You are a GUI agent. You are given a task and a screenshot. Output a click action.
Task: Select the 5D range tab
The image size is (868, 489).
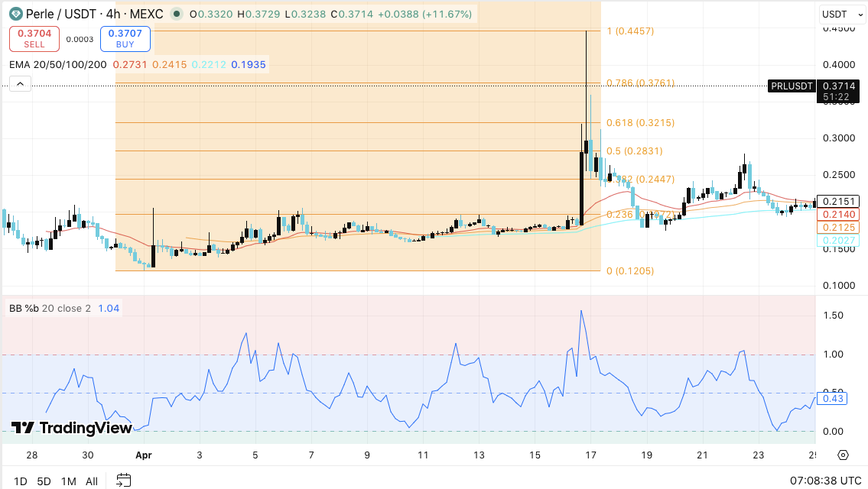click(x=43, y=481)
